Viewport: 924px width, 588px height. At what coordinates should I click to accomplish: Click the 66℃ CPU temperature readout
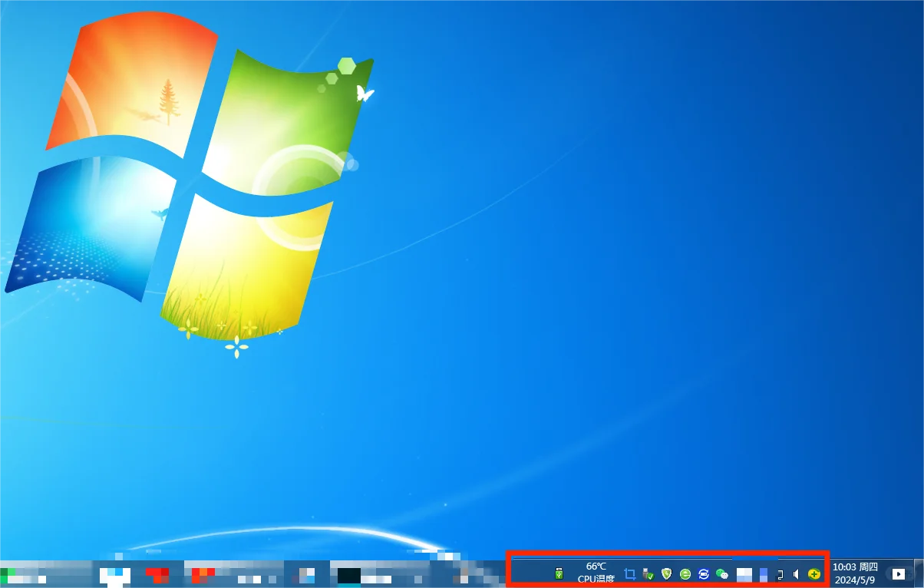596,573
